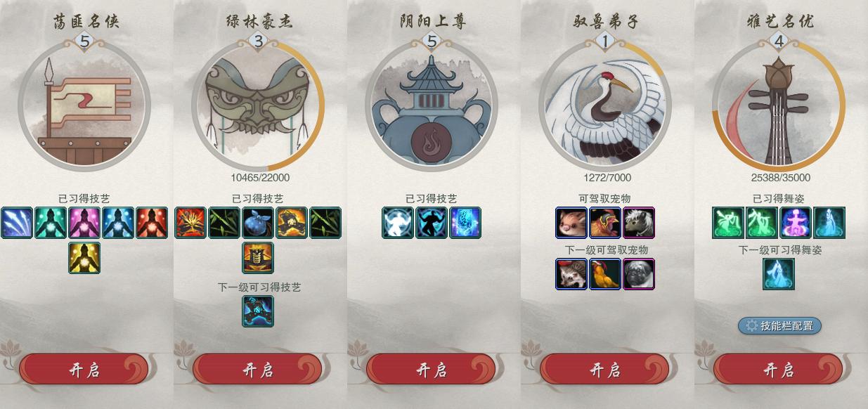The width and height of the screenshot is (868, 409).
Task: Select the pipa instrument 雅艺名优 emblem
Action: click(x=779, y=105)
